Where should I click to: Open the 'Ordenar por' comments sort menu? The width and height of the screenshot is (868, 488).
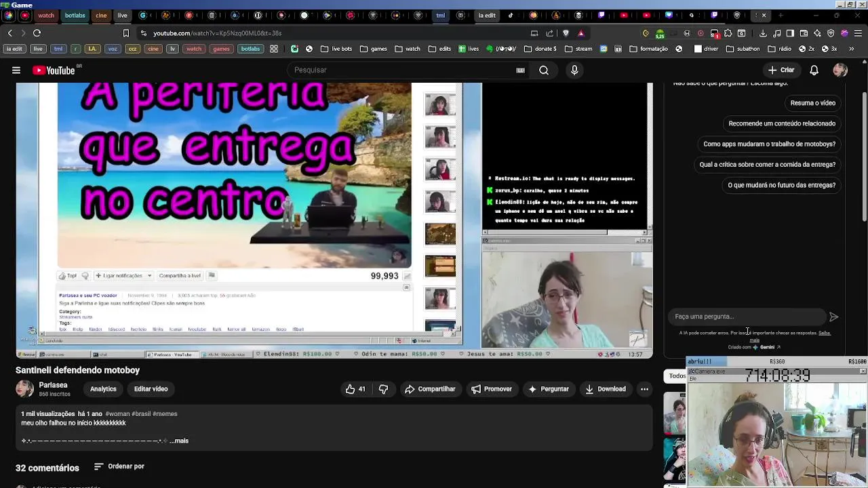click(x=119, y=466)
